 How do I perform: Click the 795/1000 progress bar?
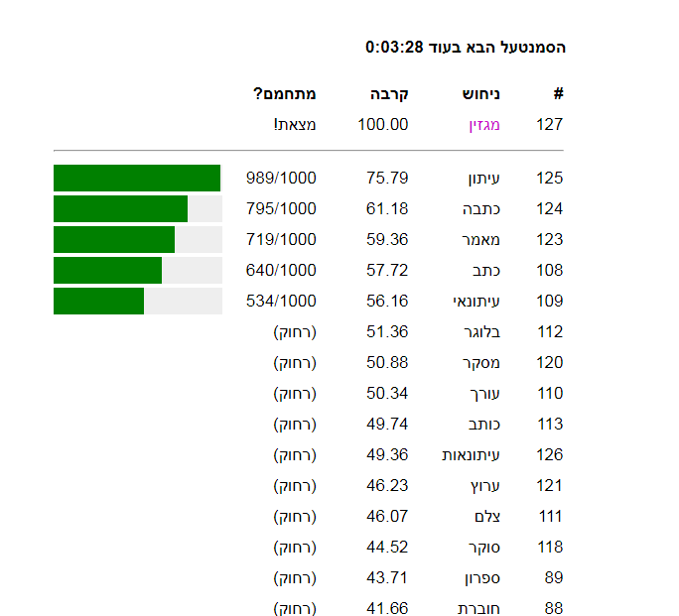point(137,209)
